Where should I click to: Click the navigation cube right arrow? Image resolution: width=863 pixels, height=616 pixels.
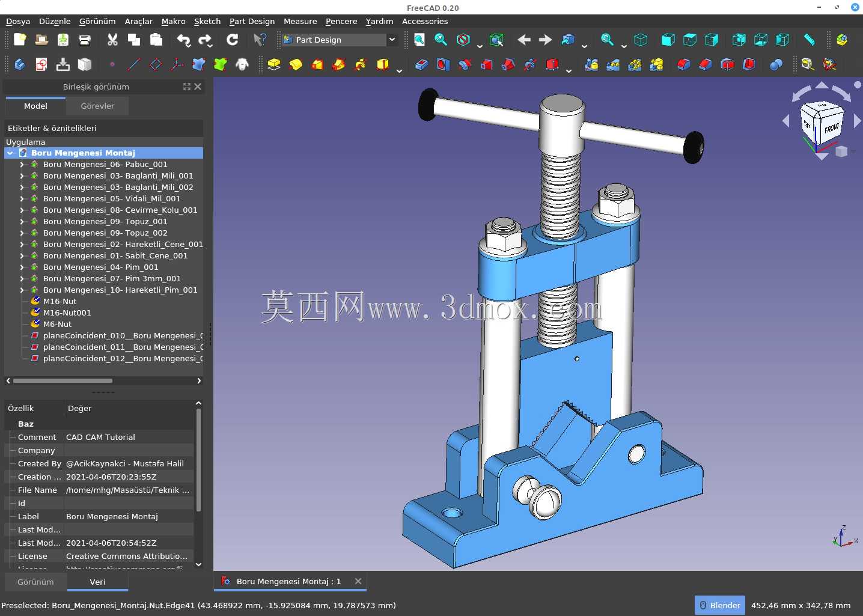coord(857,121)
